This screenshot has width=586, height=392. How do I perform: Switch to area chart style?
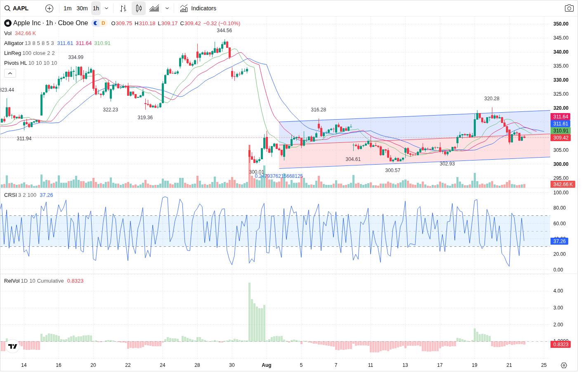[154, 8]
